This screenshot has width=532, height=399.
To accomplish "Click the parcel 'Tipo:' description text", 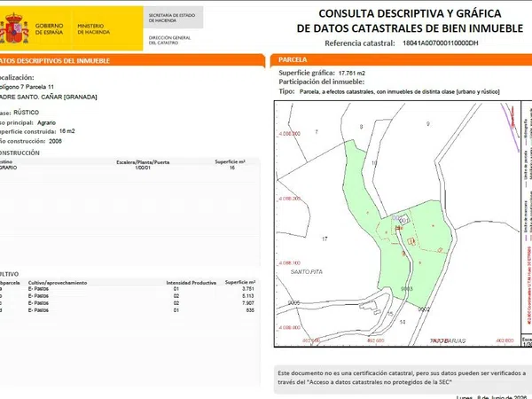I will point(399,91).
